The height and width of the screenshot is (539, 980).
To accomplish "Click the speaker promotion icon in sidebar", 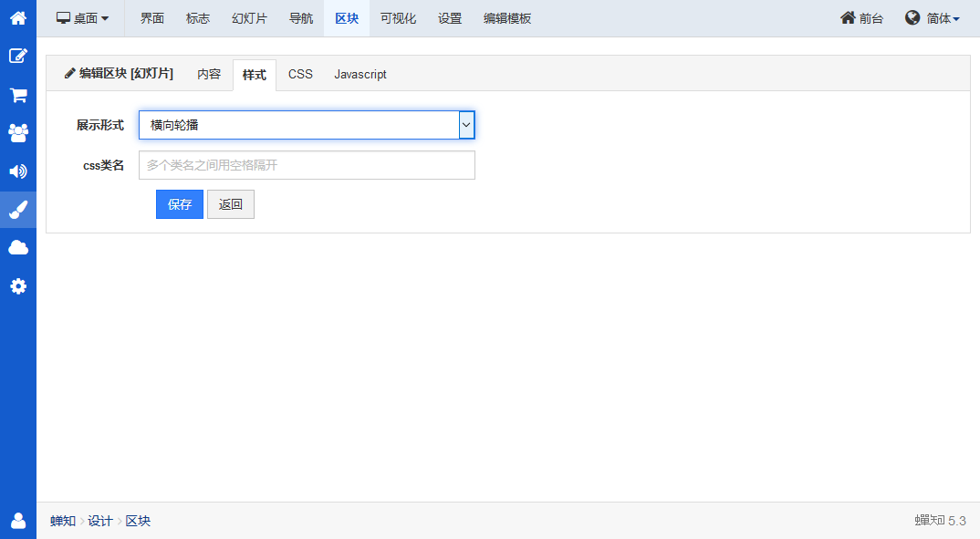I will click(x=17, y=171).
